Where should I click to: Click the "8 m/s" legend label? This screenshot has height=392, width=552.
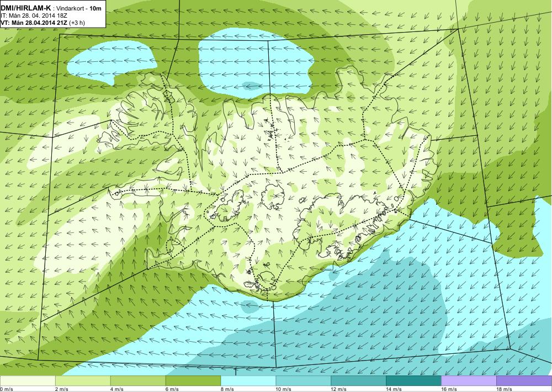tap(227, 389)
